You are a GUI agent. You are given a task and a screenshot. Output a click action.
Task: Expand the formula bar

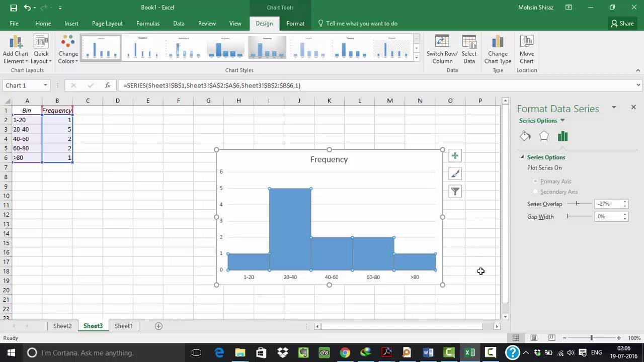638,85
